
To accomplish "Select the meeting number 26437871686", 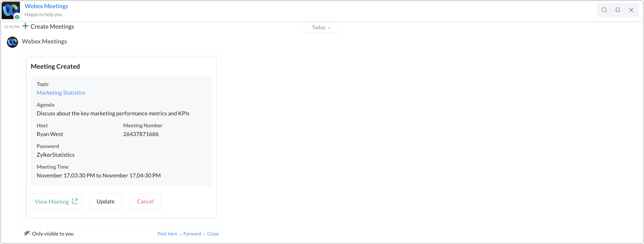I will tap(141, 134).
